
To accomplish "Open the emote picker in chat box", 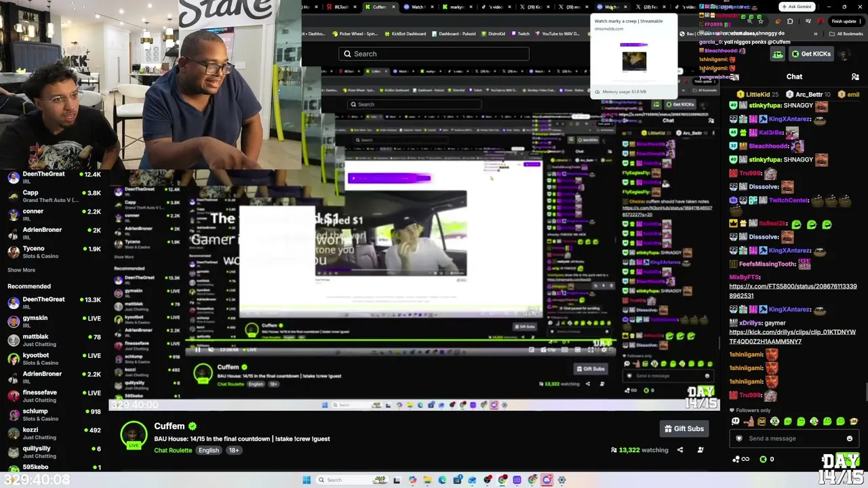I will pos(850,439).
